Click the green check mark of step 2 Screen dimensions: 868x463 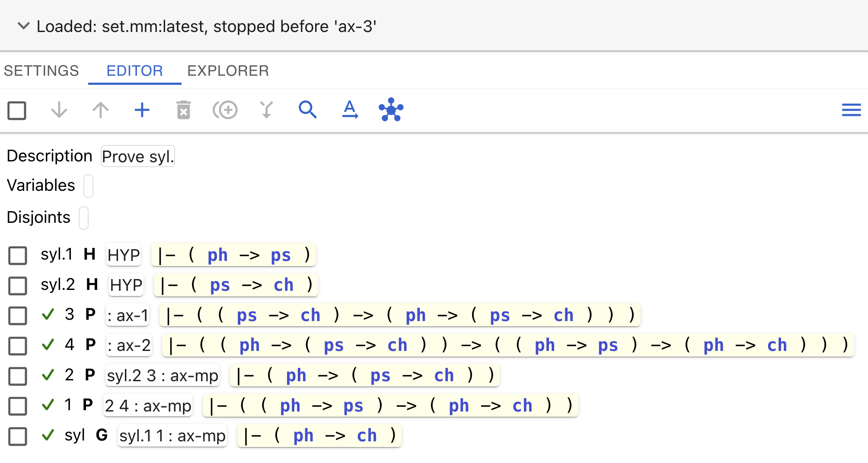click(48, 375)
